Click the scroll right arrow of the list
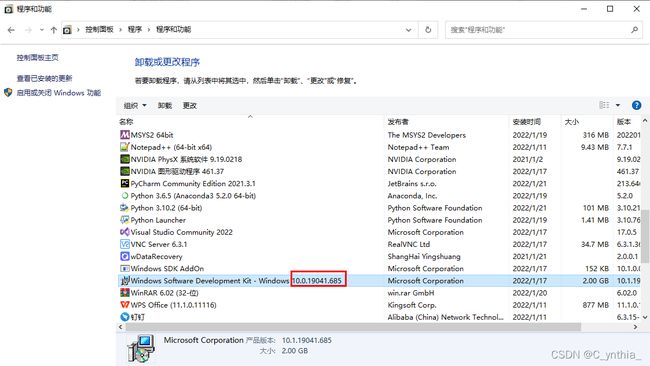Image resolution: width=650 pixels, height=366 pixels. point(635,327)
